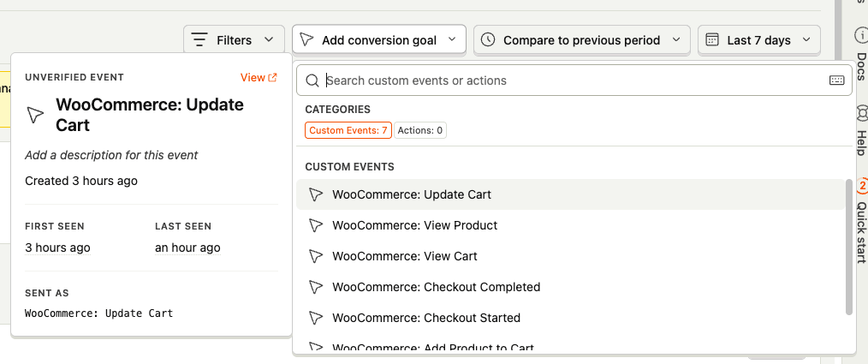868x364 pixels.
Task: Select the Actions: 0 category
Action: pyautogui.click(x=420, y=131)
